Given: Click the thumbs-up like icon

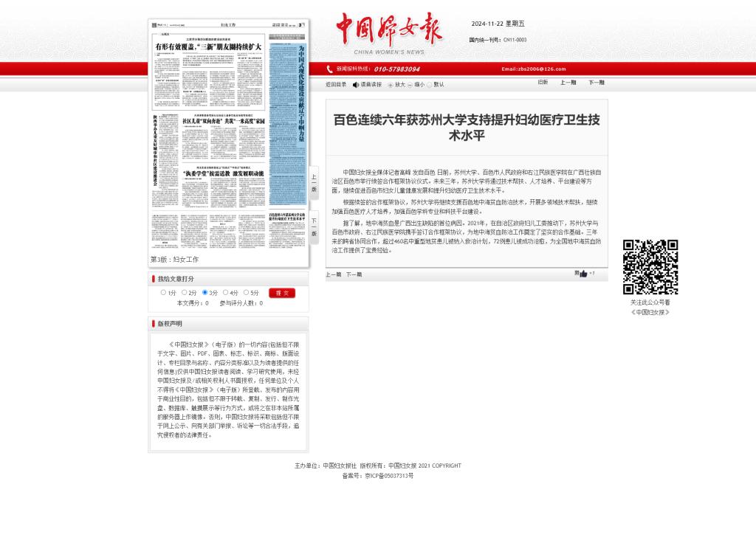Looking at the screenshot, I should point(583,274).
